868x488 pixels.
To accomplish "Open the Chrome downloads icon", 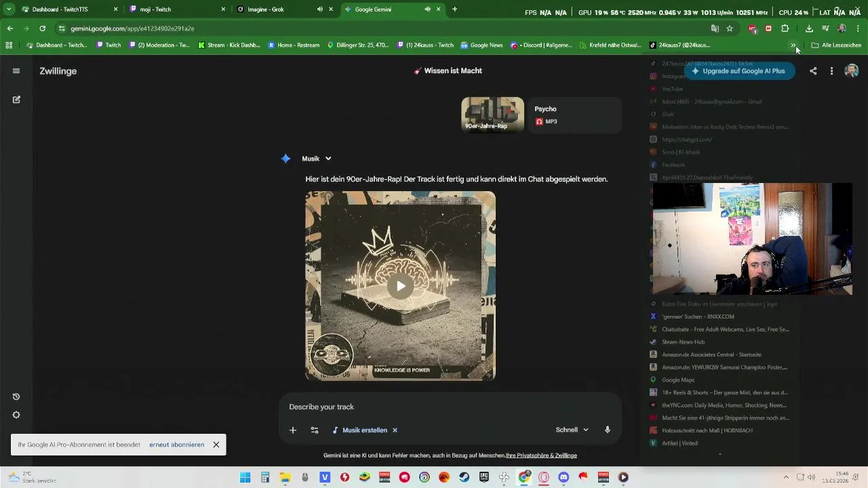I will (809, 28).
